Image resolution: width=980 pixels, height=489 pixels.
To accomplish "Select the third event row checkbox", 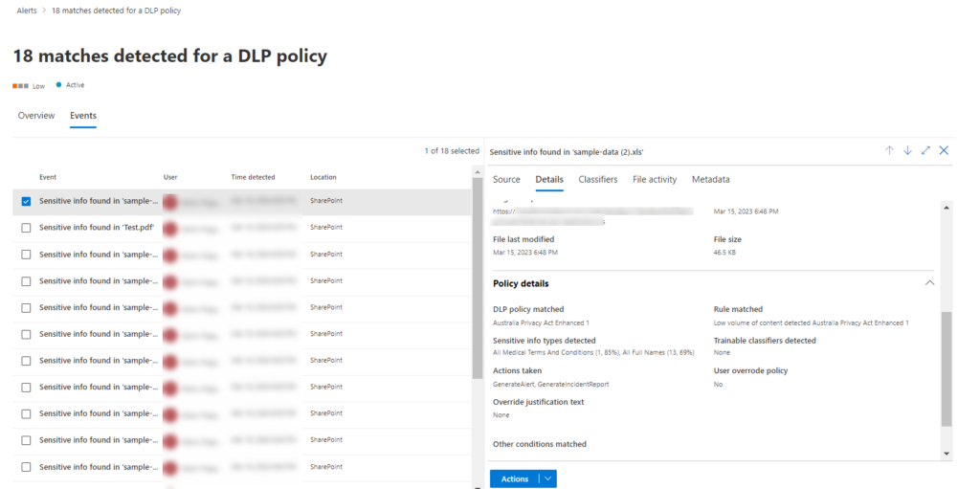I will [26, 255].
